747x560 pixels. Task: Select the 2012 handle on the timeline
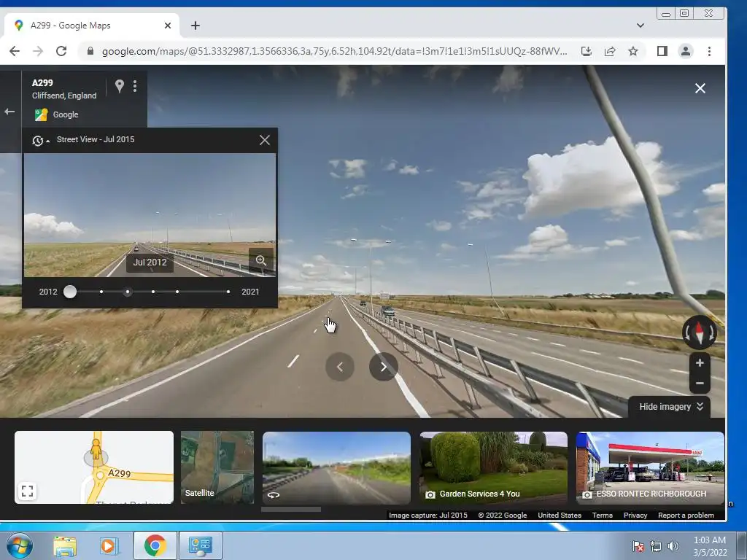(x=70, y=292)
